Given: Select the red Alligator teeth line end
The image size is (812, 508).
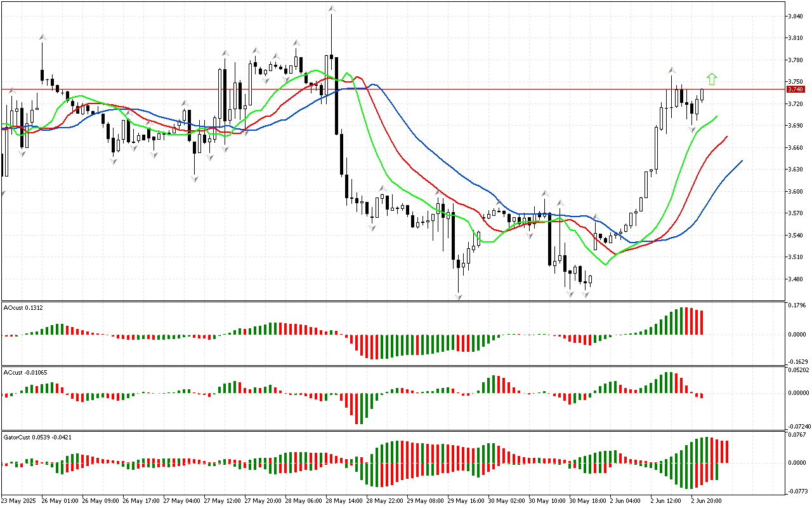Looking at the screenshot, I should click(x=726, y=137).
